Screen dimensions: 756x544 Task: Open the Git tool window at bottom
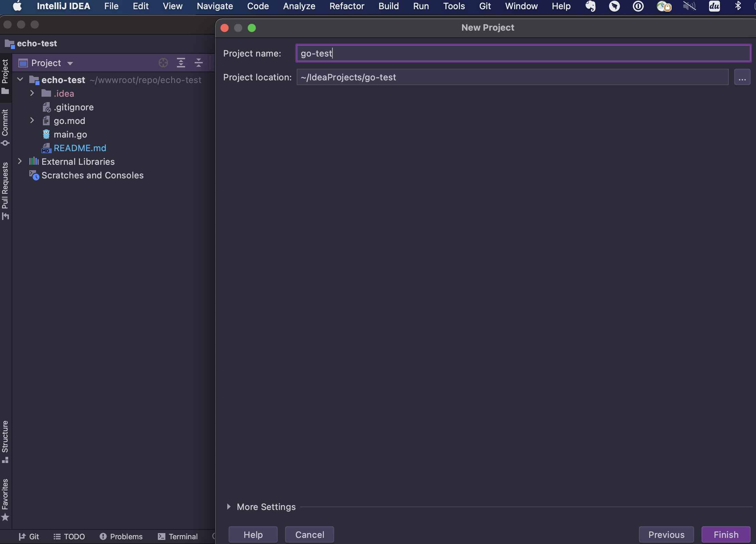pyautogui.click(x=29, y=537)
